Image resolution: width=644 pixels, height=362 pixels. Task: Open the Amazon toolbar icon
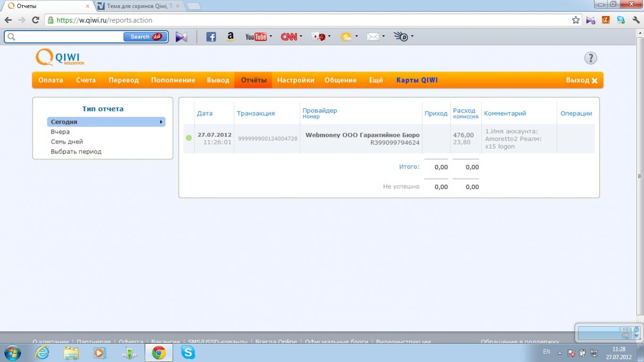click(x=230, y=37)
